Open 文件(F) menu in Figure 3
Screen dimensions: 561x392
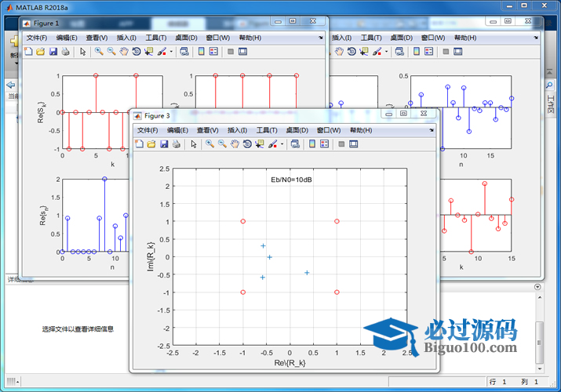point(148,130)
